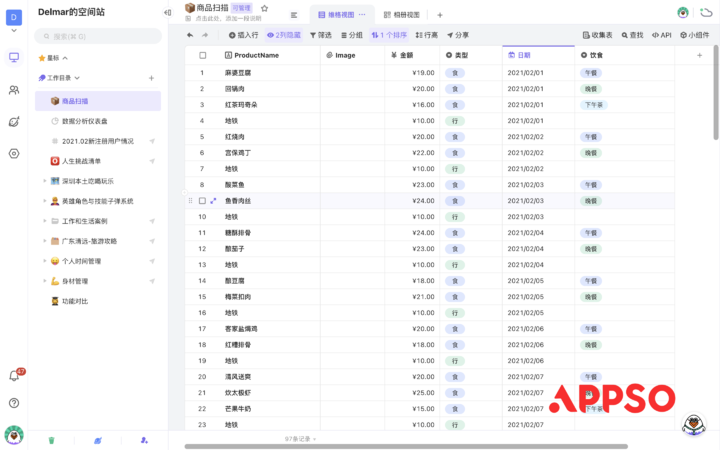This screenshot has height=450, width=720.
Task: Add a new column with the header plus
Action: click(x=699, y=55)
